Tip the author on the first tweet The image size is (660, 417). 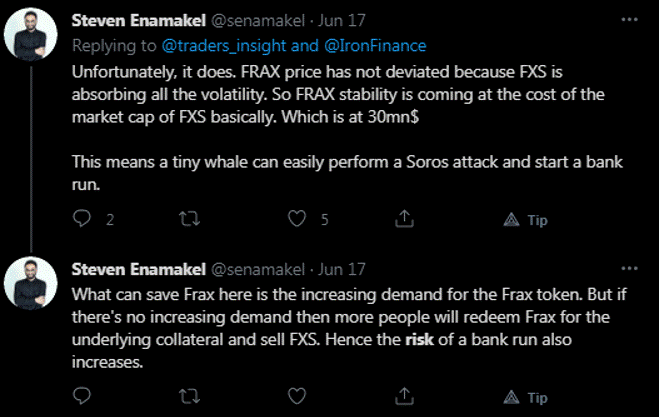tap(526, 219)
